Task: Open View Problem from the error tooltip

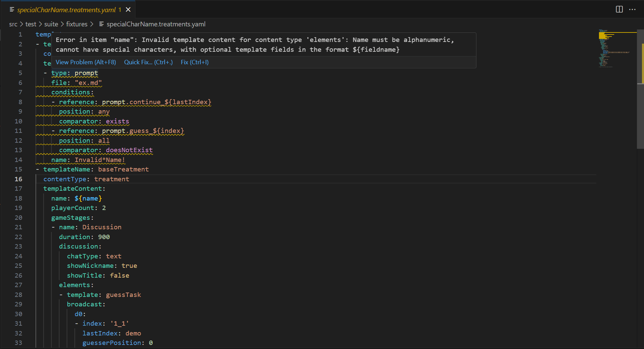Action: pyautogui.click(x=86, y=62)
